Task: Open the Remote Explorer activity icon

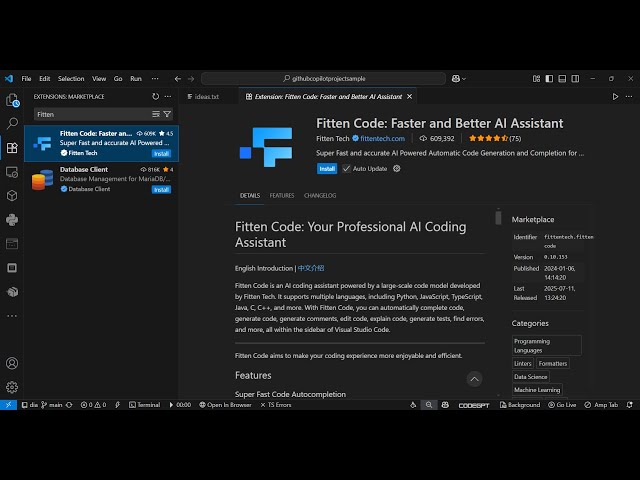Action: 12,172
